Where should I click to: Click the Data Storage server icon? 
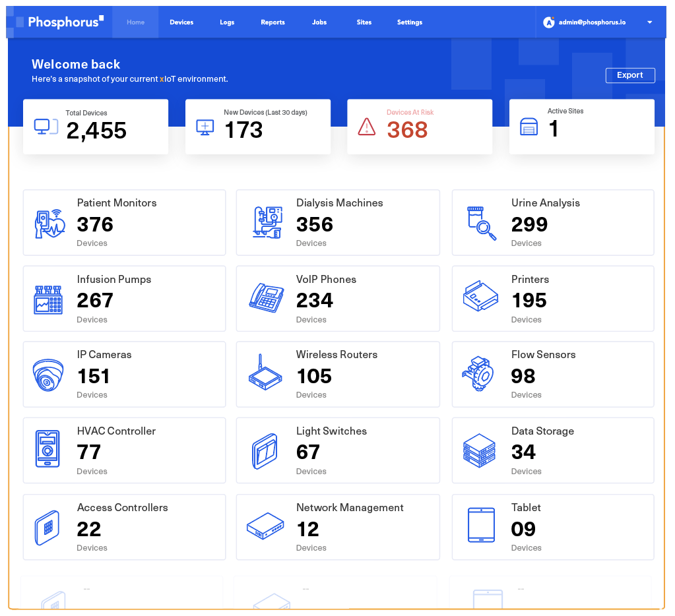tap(479, 450)
